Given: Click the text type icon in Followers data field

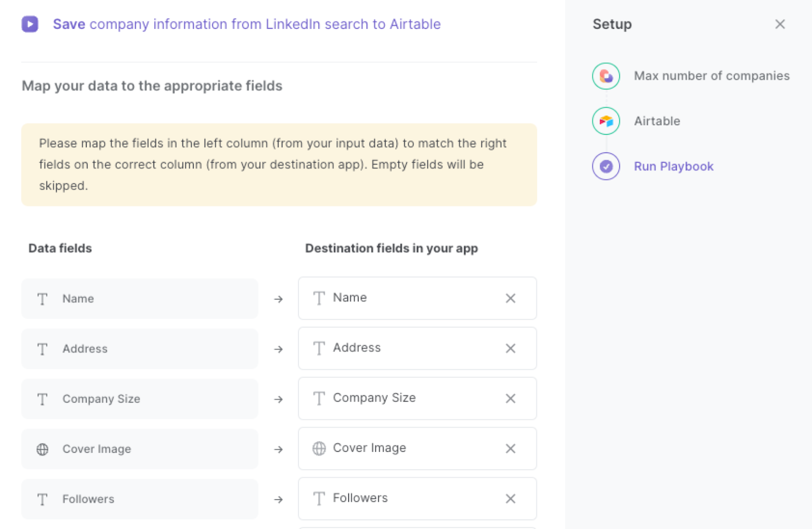Looking at the screenshot, I should 43,500.
